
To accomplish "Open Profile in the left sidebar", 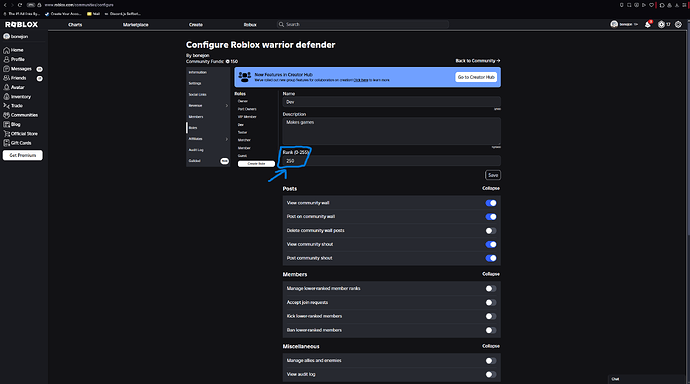I will point(14,59).
